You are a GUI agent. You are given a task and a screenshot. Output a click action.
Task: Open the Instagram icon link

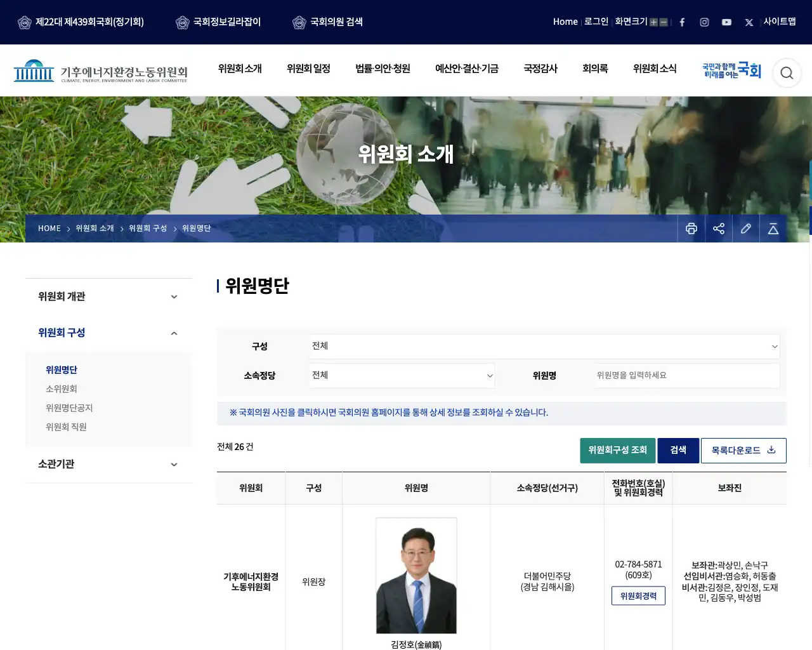[x=704, y=22]
